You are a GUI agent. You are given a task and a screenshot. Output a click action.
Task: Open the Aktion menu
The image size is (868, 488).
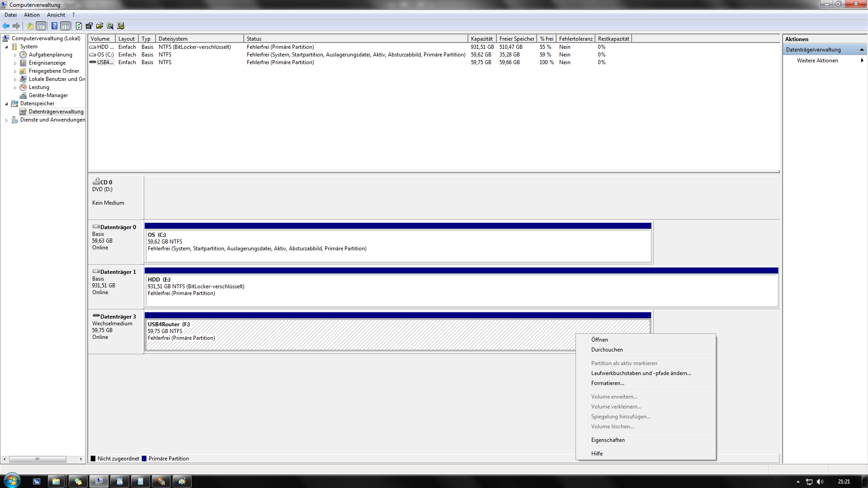32,15
